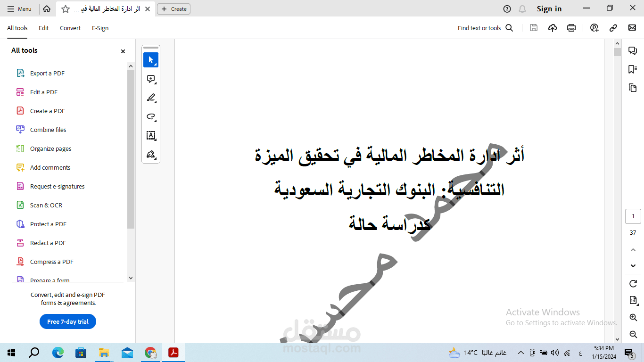Open the Menu hamburger button
The width and height of the screenshot is (644, 362).
(x=19, y=9)
